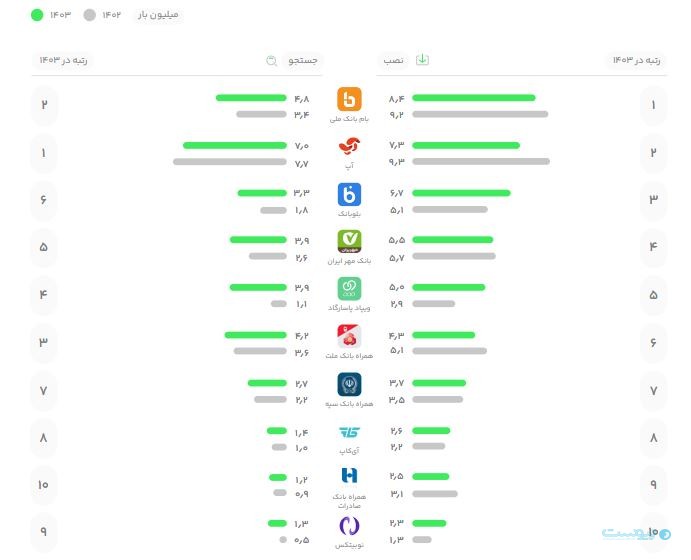Click search rank badge ۶ for Blu Bank

point(44,200)
